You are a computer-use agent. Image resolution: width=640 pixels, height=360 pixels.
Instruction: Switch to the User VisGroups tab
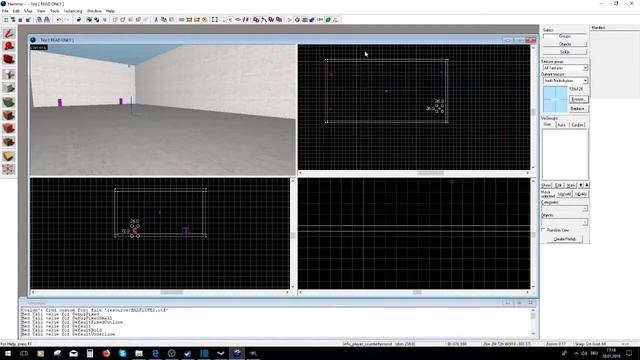tap(548, 124)
